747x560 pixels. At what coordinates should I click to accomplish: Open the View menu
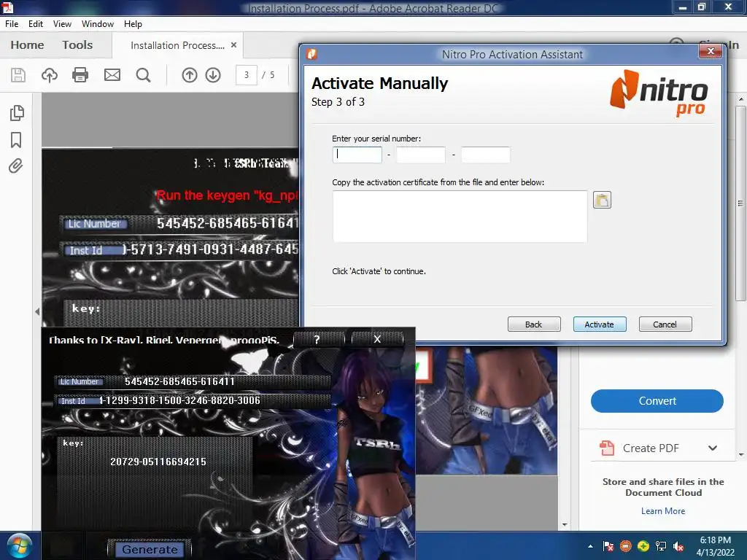point(62,24)
